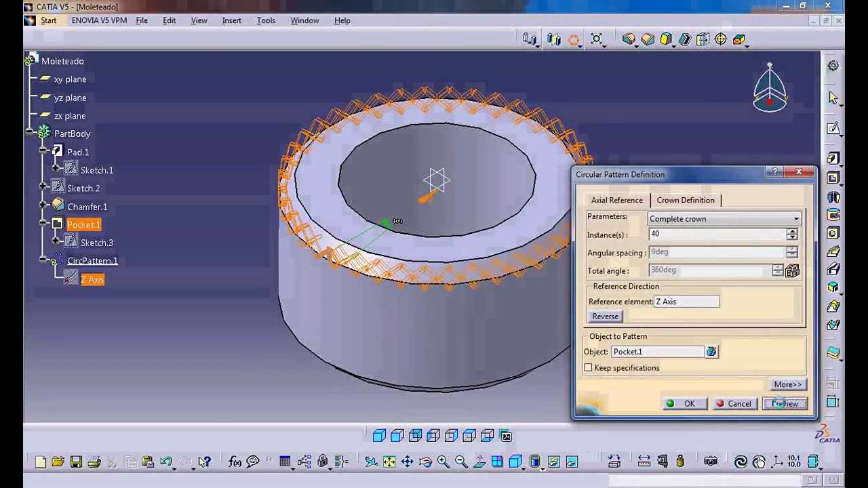Click the Swap Visible Space icon
The width and height of the screenshot is (868, 488).
(572, 462)
